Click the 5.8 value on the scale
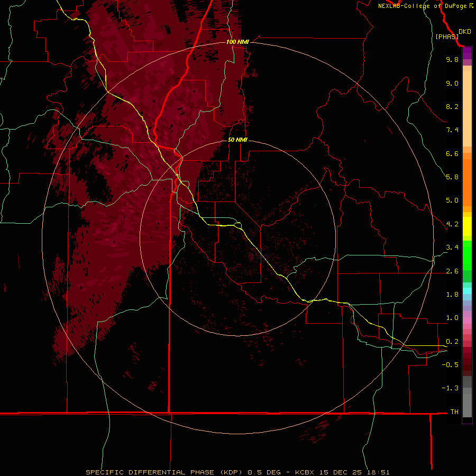The width and height of the screenshot is (476, 476). [x=452, y=177]
